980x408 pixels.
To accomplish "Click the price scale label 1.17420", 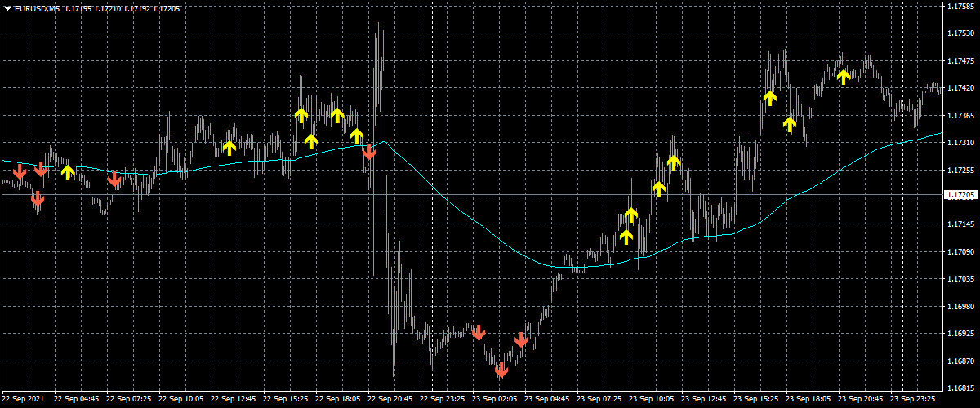I will click(x=960, y=88).
